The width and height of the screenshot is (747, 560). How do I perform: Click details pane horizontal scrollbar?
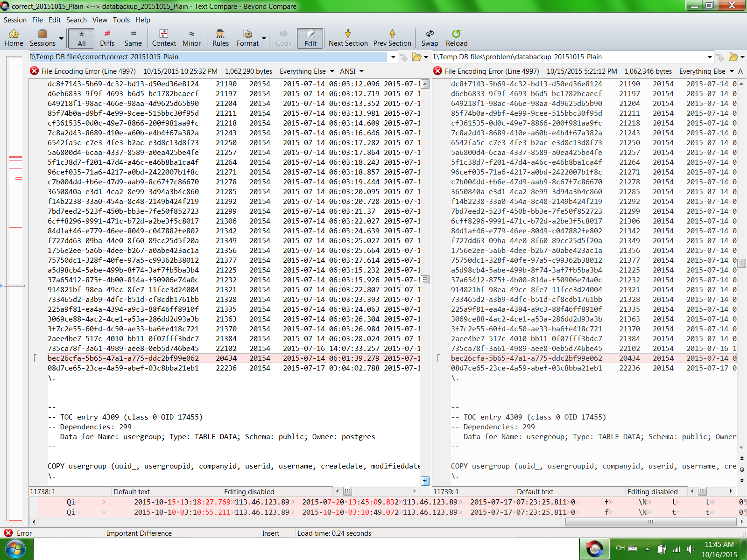coord(651,522)
